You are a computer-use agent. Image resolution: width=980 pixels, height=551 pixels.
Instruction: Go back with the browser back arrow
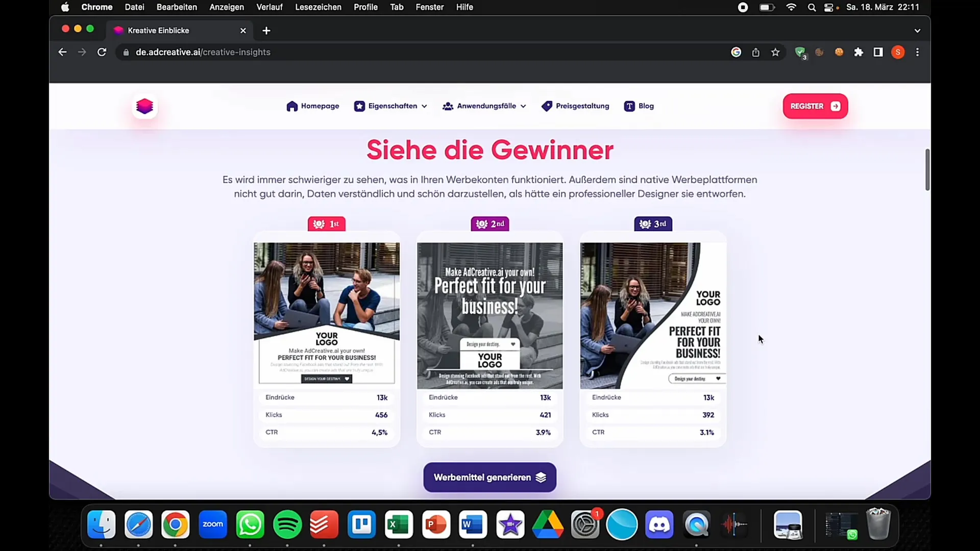click(x=62, y=52)
